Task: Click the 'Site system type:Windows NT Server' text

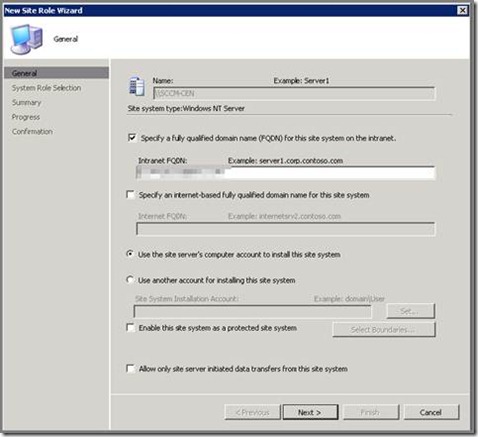Action: coord(186,108)
